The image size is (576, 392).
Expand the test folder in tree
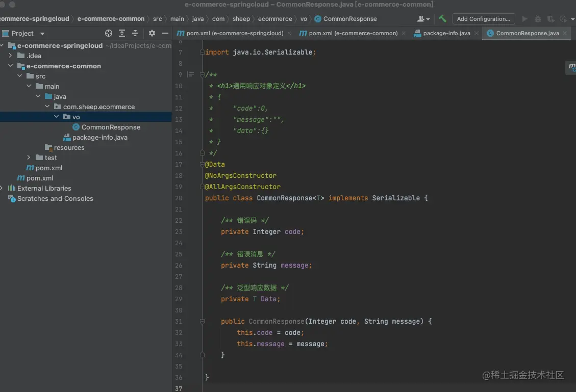29,158
